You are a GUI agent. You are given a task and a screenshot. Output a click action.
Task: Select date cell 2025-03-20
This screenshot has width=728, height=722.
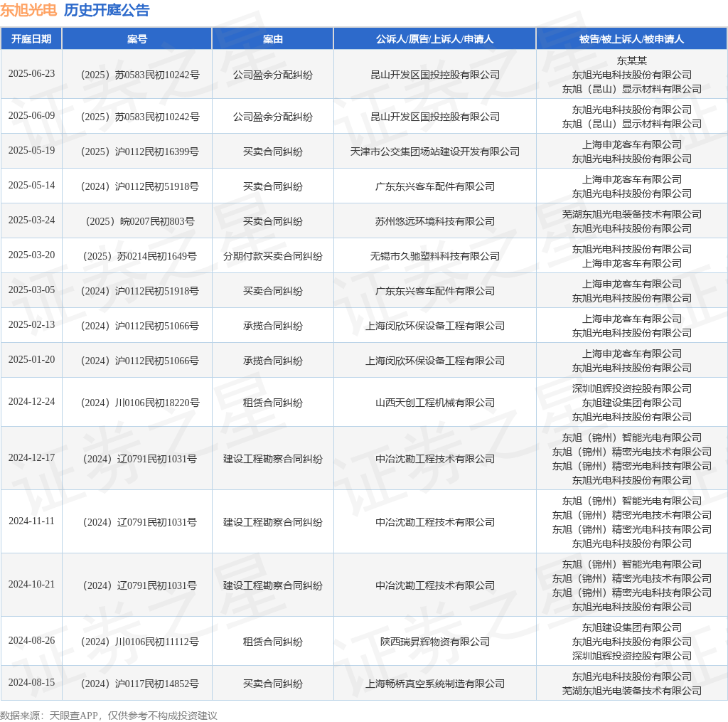click(31, 255)
